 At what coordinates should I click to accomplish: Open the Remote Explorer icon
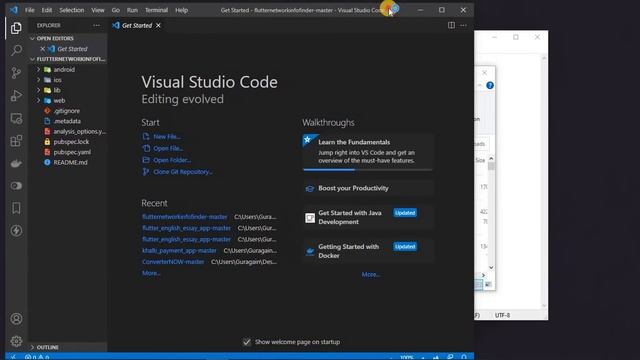click(16, 118)
